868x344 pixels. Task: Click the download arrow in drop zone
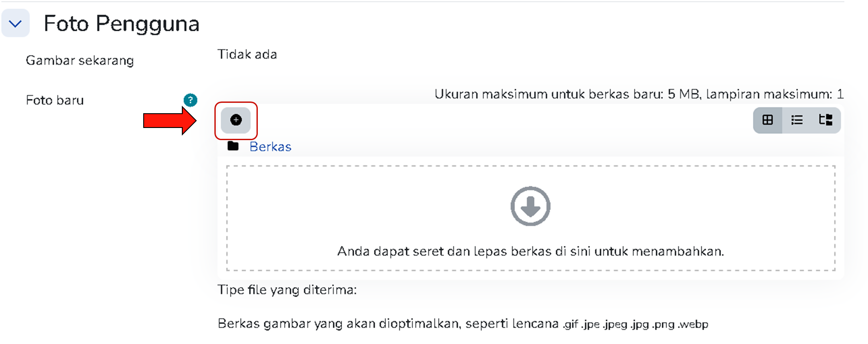(530, 206)
